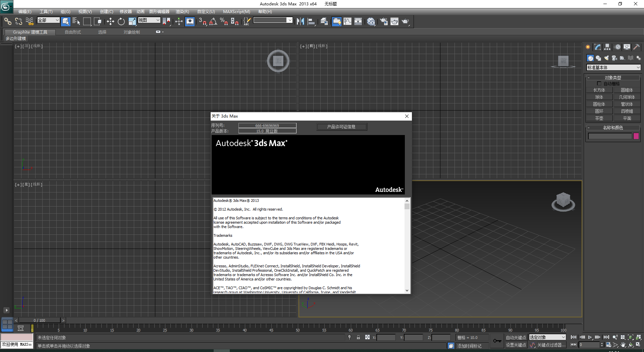
Task: Click the Mirror tool icon
Action: click(301, 21)
